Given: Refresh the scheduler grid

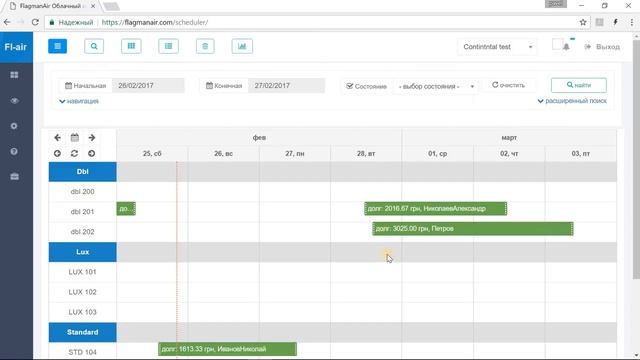Looking at the screenshot, I should (74, 153).
